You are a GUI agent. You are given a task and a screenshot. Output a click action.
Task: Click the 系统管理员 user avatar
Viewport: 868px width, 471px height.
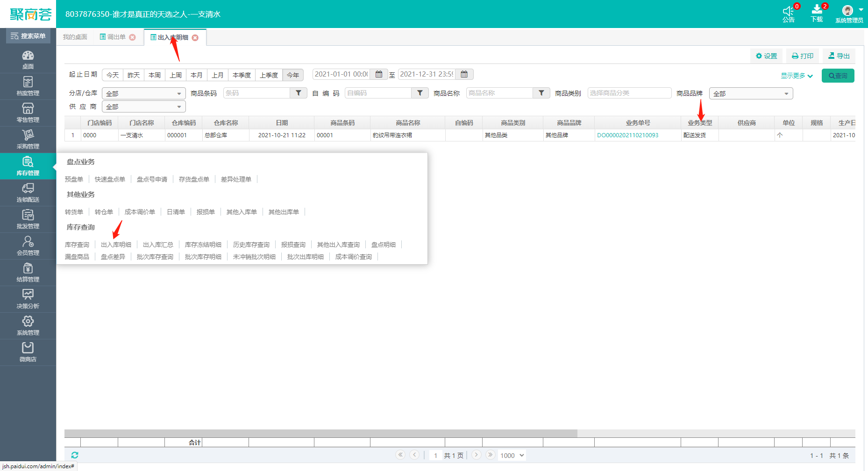coord(847,10)
